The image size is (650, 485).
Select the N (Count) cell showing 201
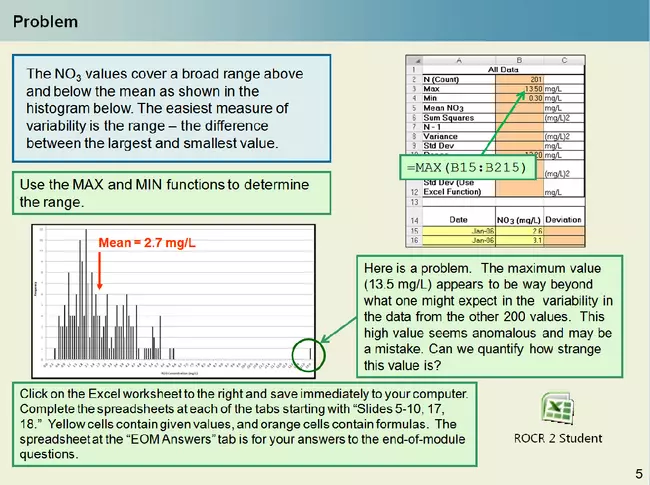click(519, 80)
